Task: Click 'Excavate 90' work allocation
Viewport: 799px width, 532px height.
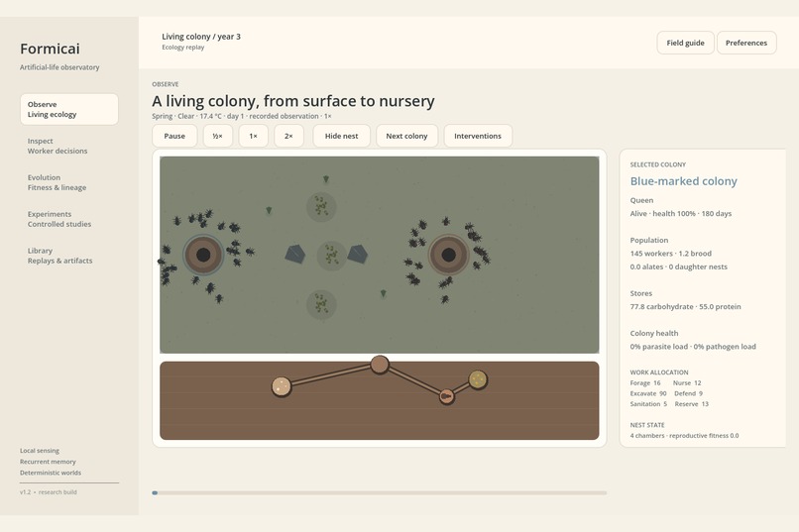Action: point(648,393)
